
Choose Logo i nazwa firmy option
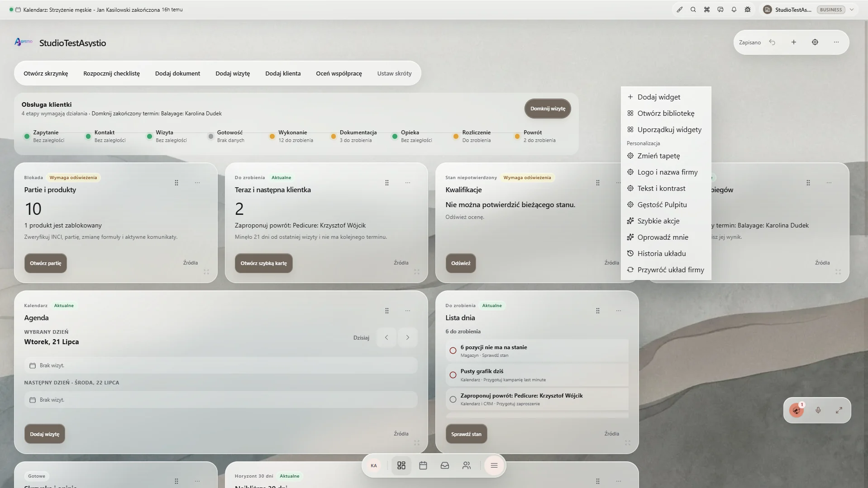(666, 172)
